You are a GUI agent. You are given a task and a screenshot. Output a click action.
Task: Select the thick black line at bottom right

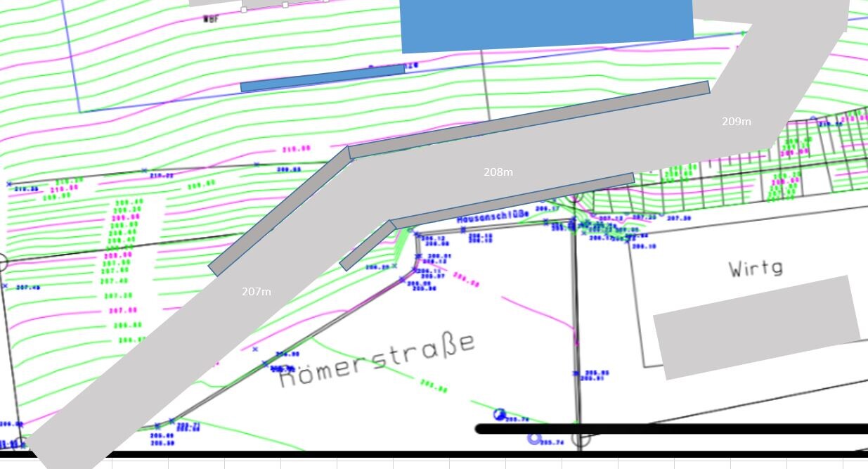[671, 429]
